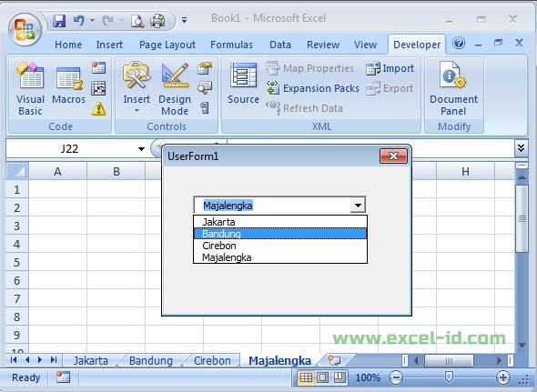The height and width of the screenshot is (392, 537).
Task: Open the Document Panel
Action: [x=453, y=88]
